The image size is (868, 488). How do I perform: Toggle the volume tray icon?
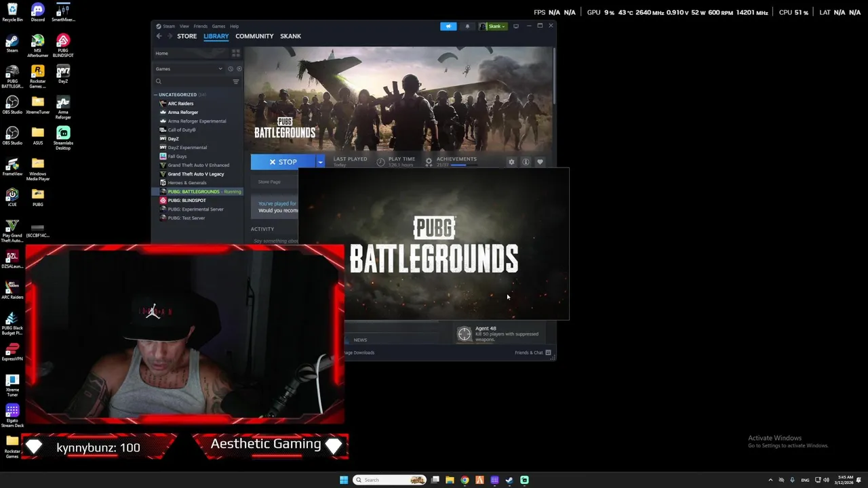(x=826, y=480)
